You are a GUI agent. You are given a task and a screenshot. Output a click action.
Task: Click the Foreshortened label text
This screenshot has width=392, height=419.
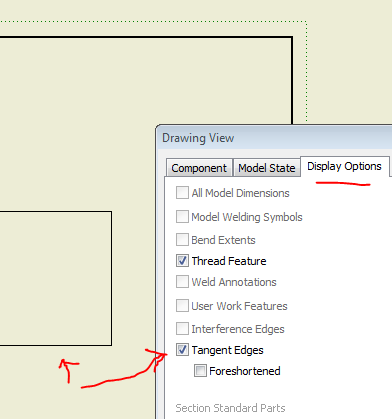click(245, 371)
